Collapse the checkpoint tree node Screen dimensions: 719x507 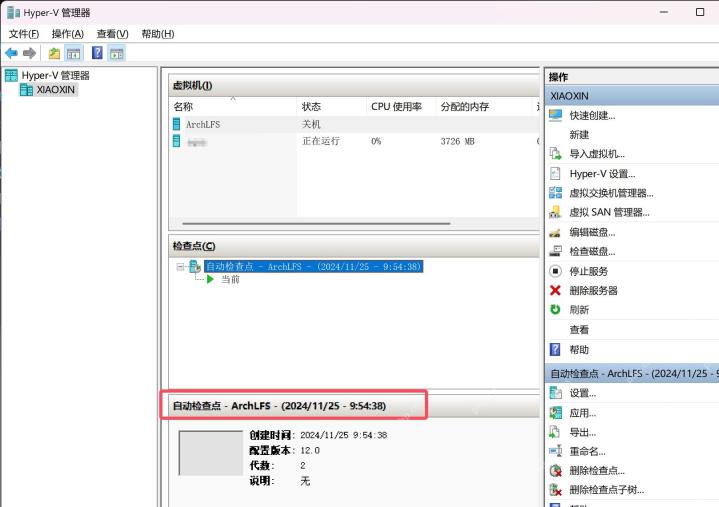point(180,266)
